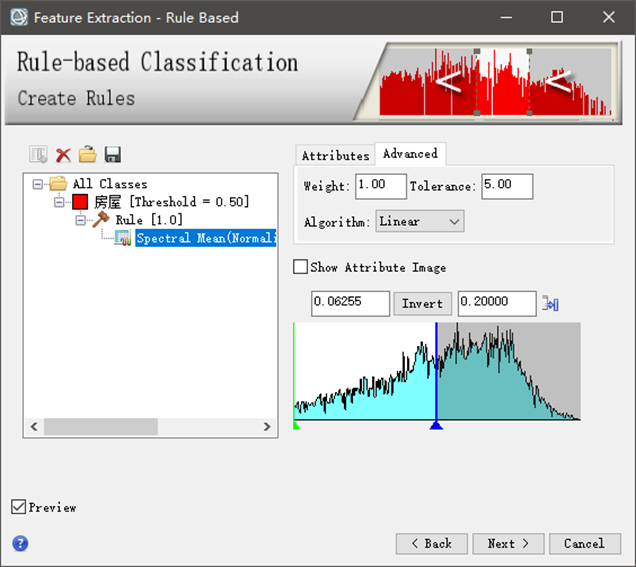636x567 pixels.
Task: Collapse the Rule [1.0] node
Action: point(80,220)
